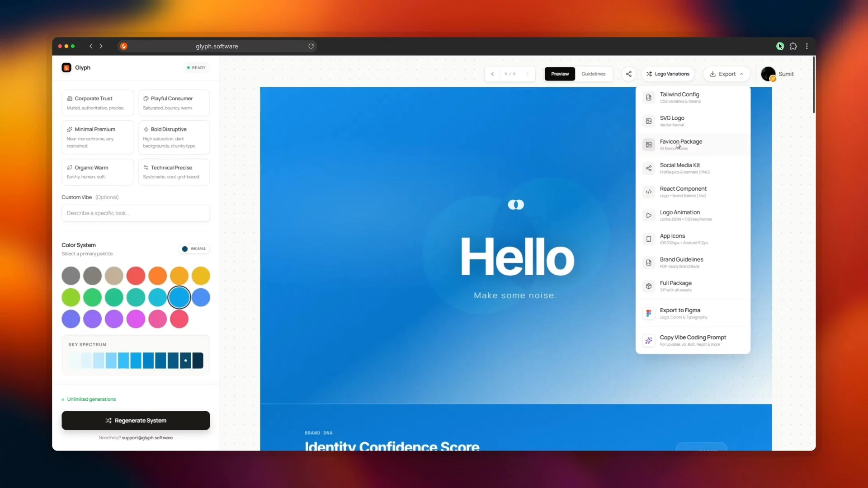The image size is (868, 488).
Task: Click the Vibe Coding Prompt sparkle icon
Action: 649,341
